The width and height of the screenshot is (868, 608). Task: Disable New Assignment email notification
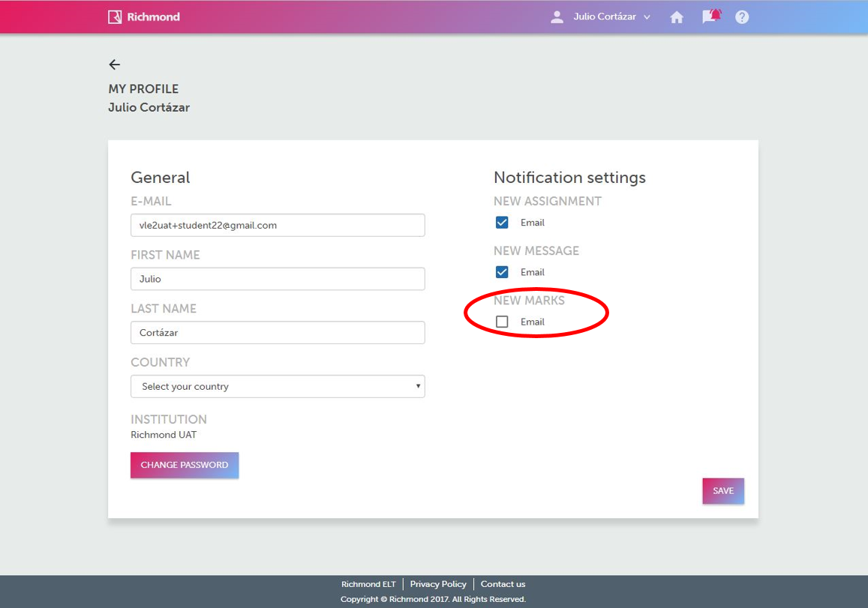click(502, 223)
